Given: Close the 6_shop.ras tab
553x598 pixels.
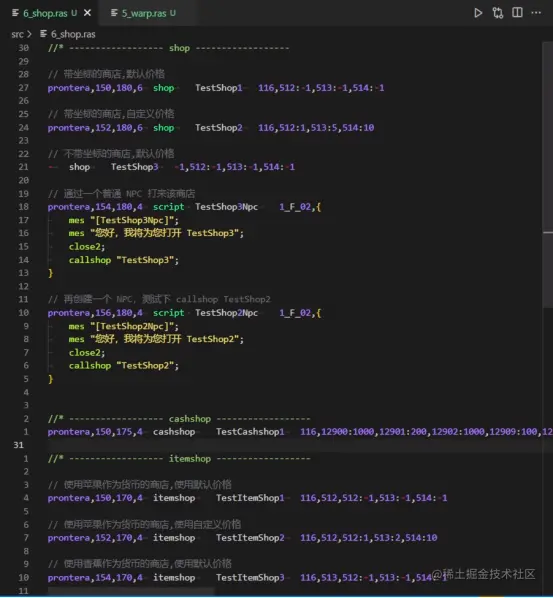Looking at the screenshot, I should click(87, 13).
